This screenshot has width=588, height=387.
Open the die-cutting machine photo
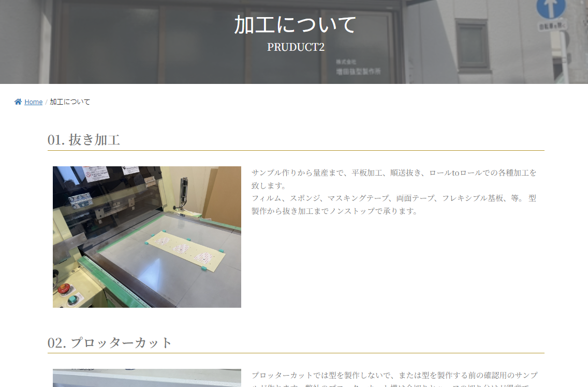147,237
